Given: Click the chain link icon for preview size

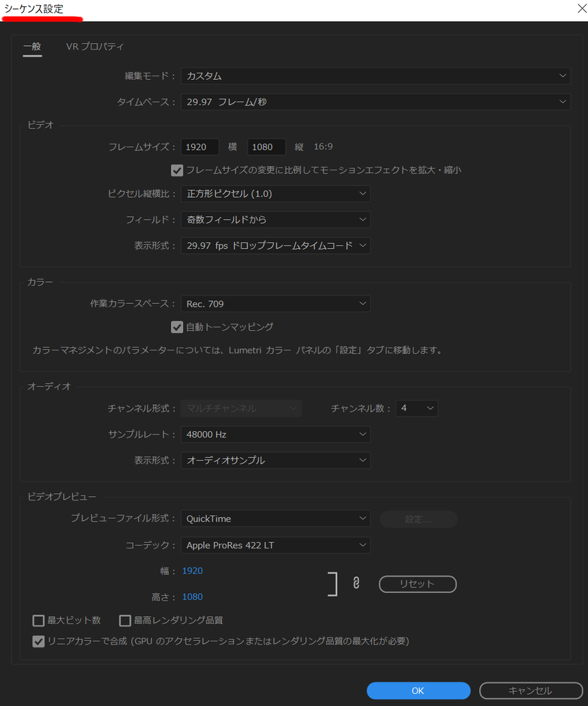Looking at the screenshot, I should click(356, 583).
